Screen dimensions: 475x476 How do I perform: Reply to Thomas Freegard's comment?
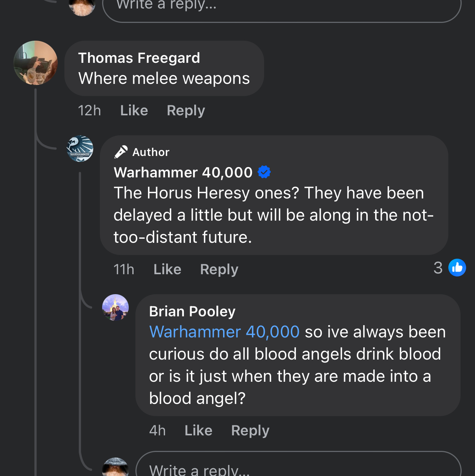(186, 110)
